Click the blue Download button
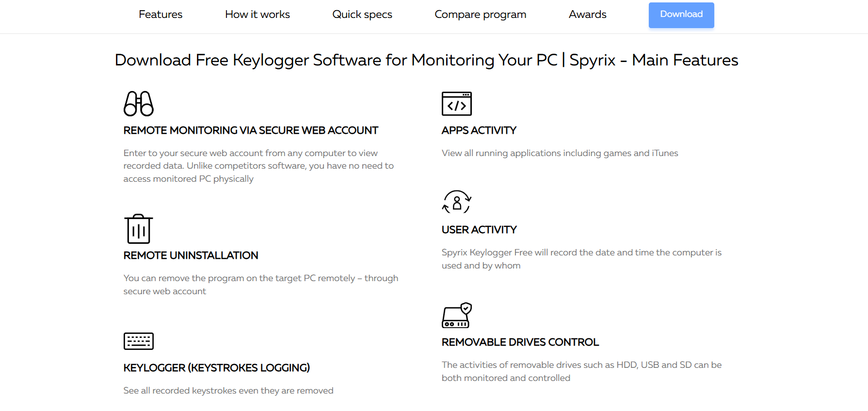The width and height of the screenshot is (868, 411). [681, 15]
